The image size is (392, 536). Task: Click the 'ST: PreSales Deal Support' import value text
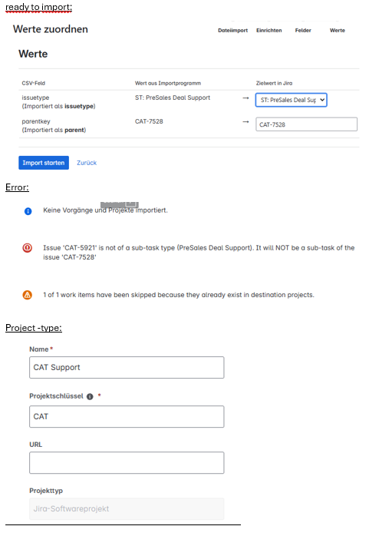pyautogui.click(x=173, y=98)
